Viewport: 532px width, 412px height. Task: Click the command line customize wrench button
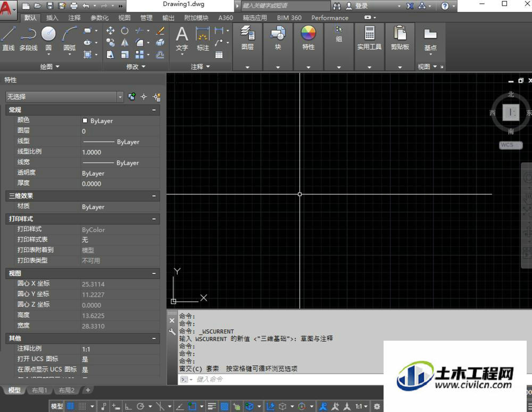click(172, 332)
